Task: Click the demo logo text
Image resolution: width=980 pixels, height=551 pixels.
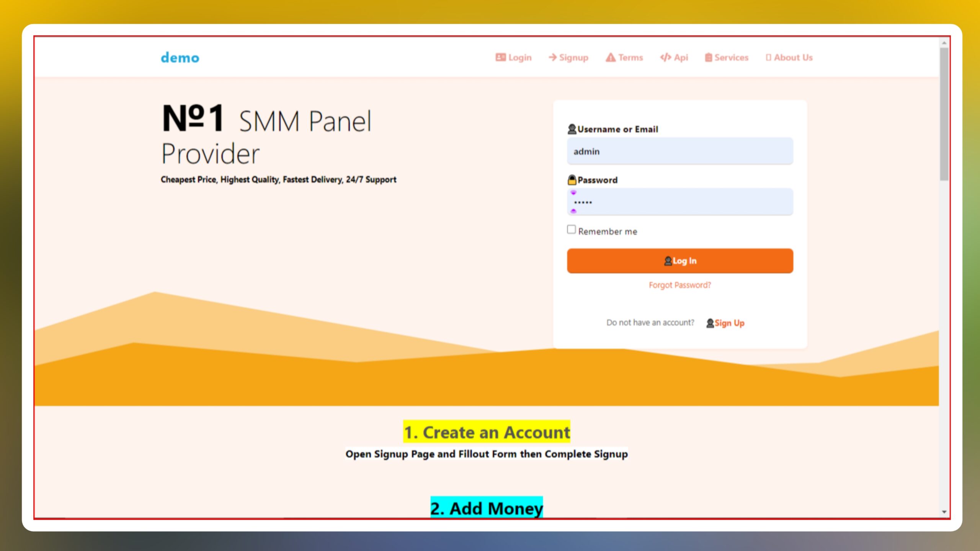Action: click(180, 58)
